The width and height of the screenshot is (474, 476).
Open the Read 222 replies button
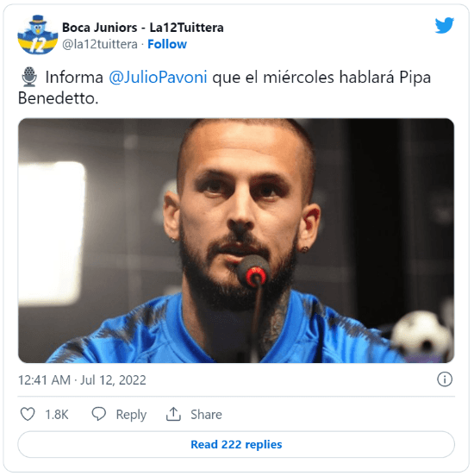pyautogui.click(x=236, y=444)
